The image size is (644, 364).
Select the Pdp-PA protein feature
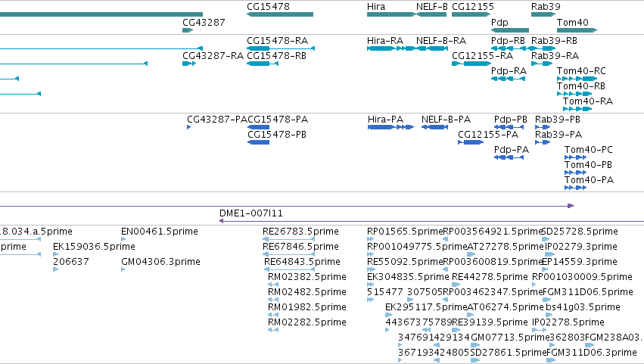(x=509, y=157)
